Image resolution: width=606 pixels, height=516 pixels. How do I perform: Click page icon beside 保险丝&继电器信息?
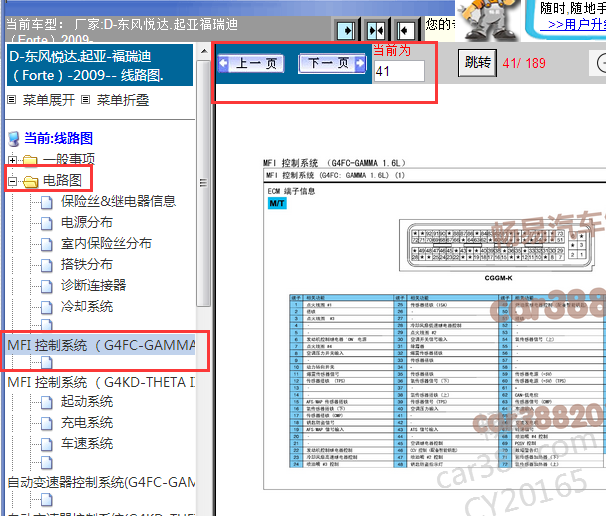[x=47, y=202]
